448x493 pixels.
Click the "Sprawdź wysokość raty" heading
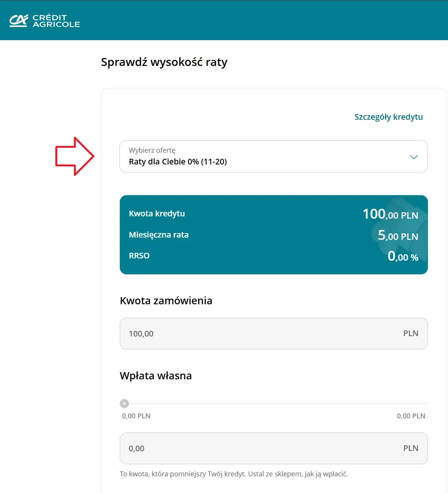coord(164,62)
